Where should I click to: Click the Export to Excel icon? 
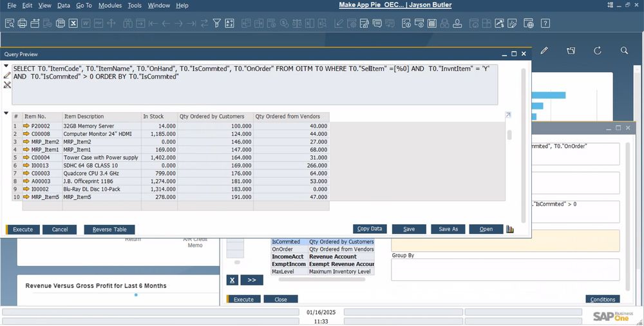73,23
